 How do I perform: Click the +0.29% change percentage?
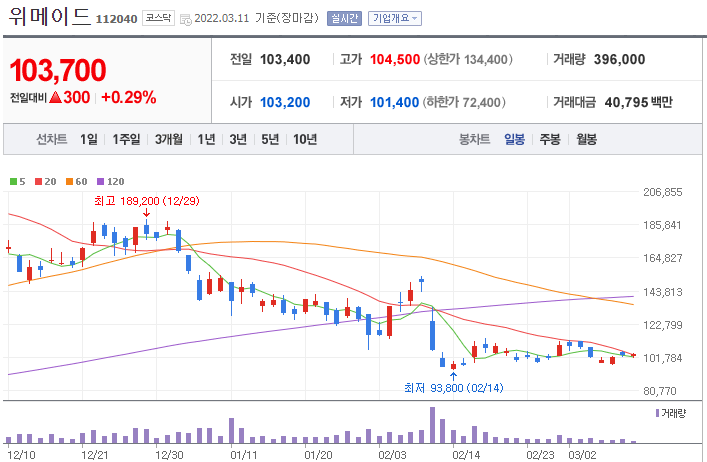(129, 97)
